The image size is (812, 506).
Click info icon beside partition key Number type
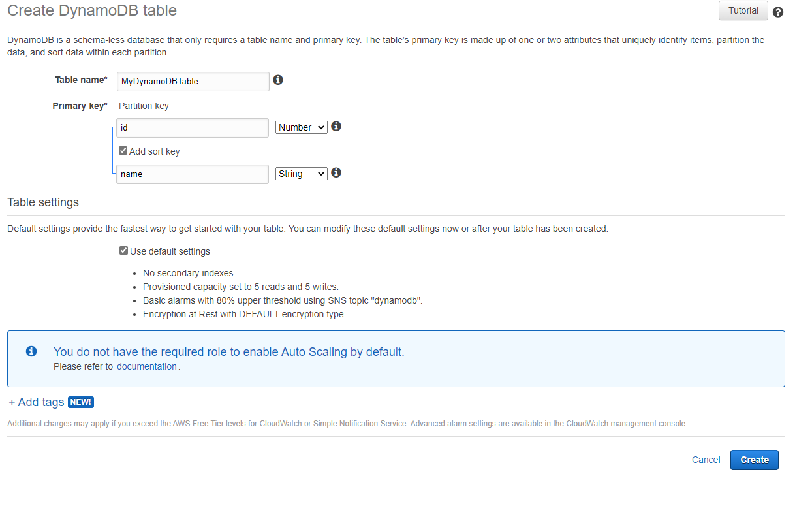click(x=336, y=126)
